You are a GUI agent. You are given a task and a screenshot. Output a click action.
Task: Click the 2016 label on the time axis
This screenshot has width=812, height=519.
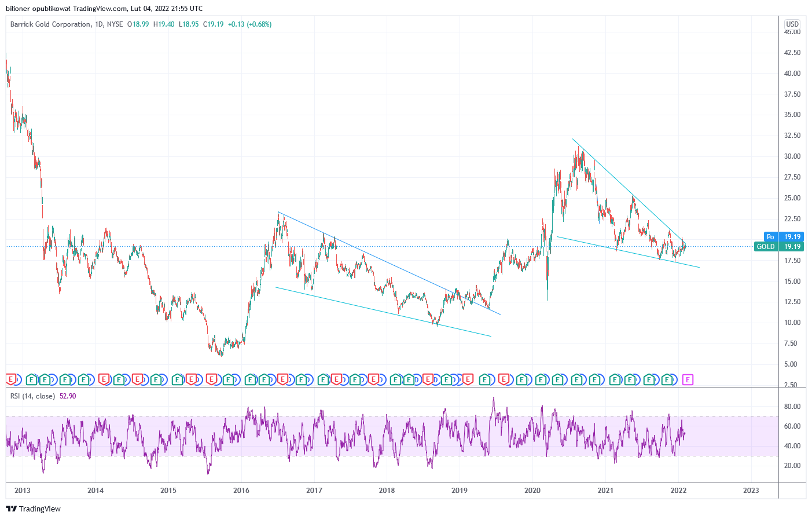pyautogui.click(x=241, y=491)
